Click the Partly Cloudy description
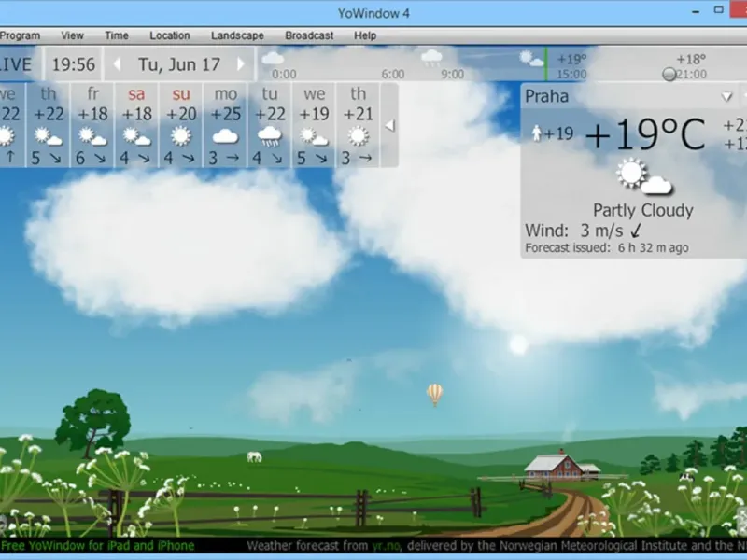The width and height of the screenshot is (747, 560). [x=643, y=211]
